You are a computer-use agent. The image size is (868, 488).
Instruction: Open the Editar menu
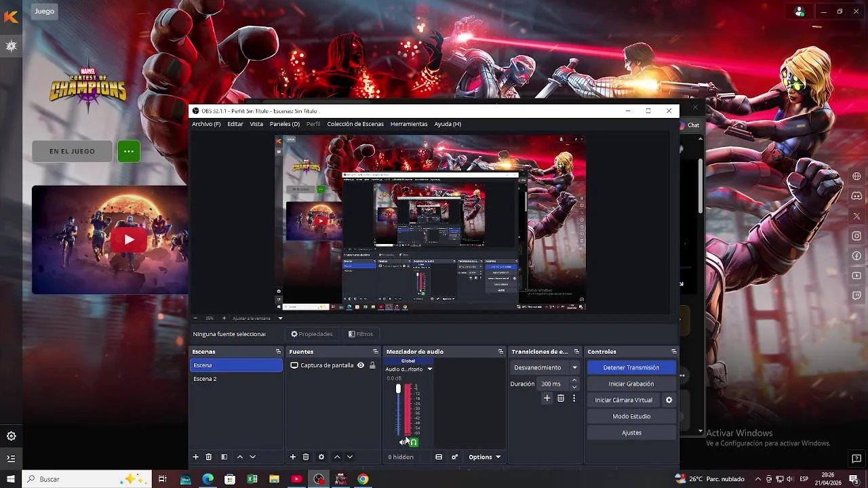point(235,124)
